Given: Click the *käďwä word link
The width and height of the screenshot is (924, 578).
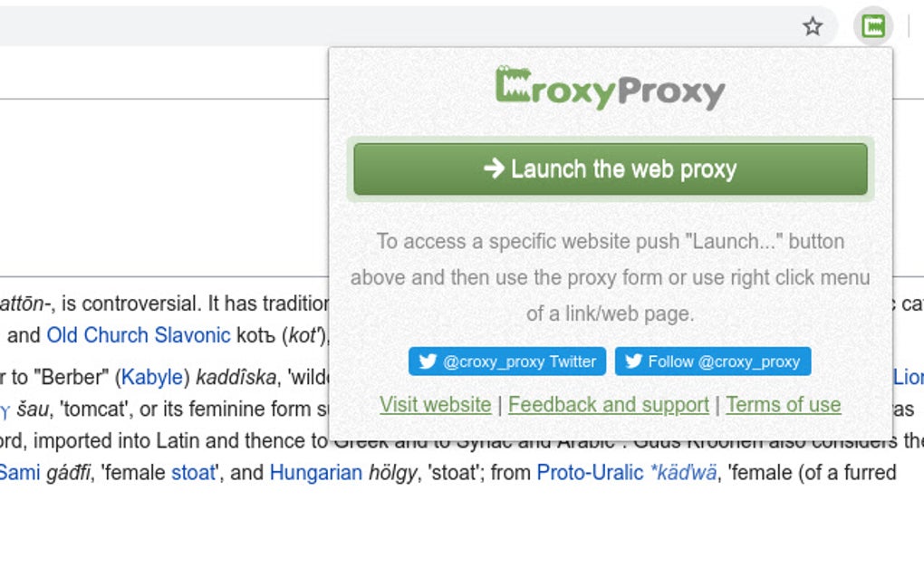Looking at the screenshot, I should 684,473.
